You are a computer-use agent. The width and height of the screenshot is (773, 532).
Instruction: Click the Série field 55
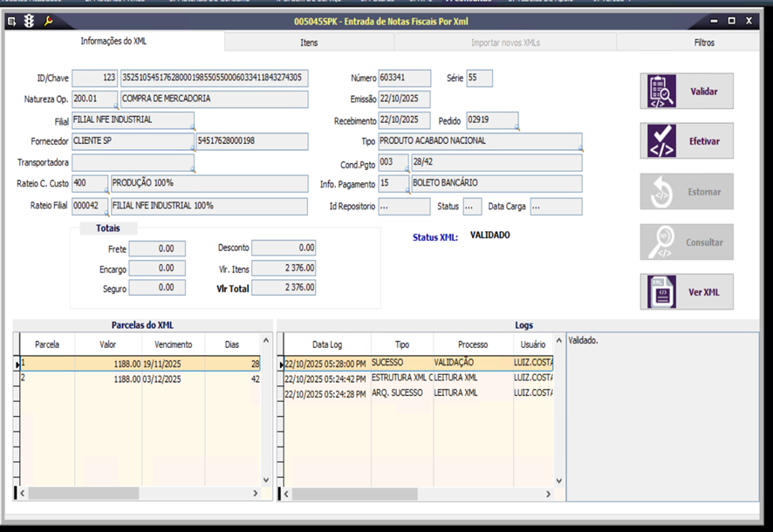[x=479, y=78]
